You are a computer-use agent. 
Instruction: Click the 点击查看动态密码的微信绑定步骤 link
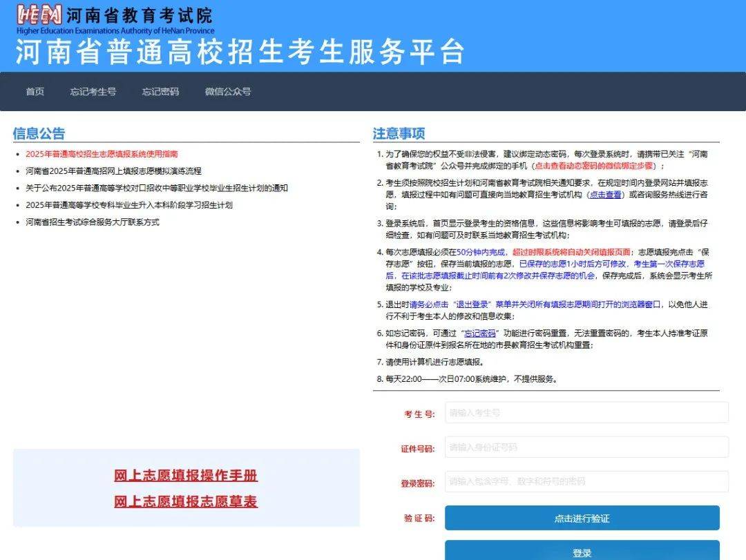(x=594, y=166)
